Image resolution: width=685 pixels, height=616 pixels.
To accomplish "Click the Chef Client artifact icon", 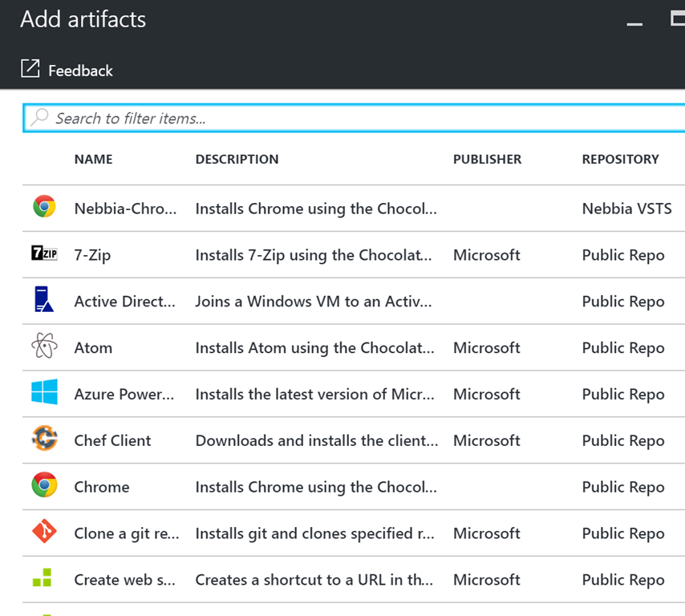I will tap(44, 438).
